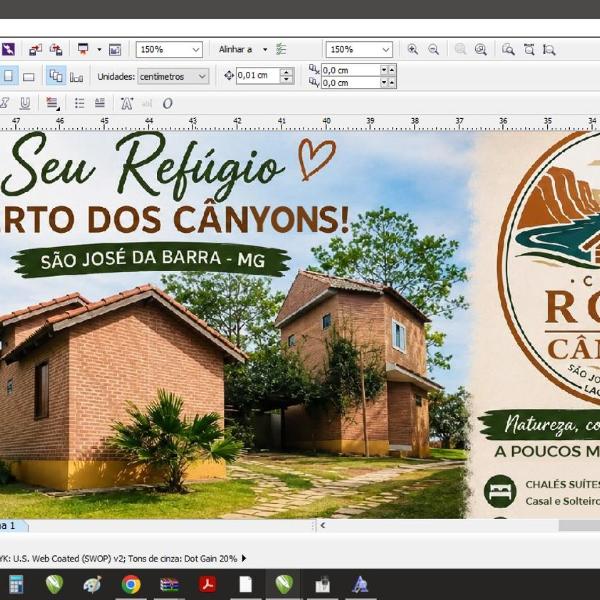Open Calculator from the taskbar
Image resolution: width=600 pixels, height=600 pixels.
point(16,584)
